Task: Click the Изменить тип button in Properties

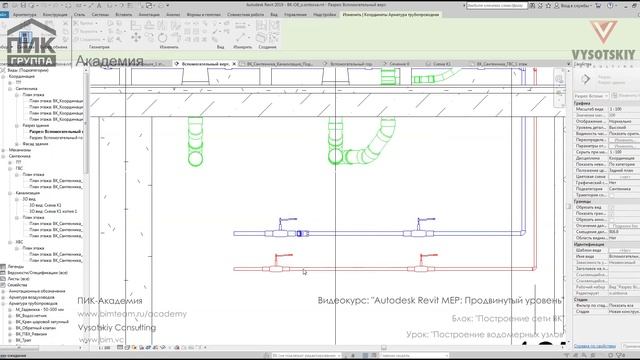Action: point(626,96)
